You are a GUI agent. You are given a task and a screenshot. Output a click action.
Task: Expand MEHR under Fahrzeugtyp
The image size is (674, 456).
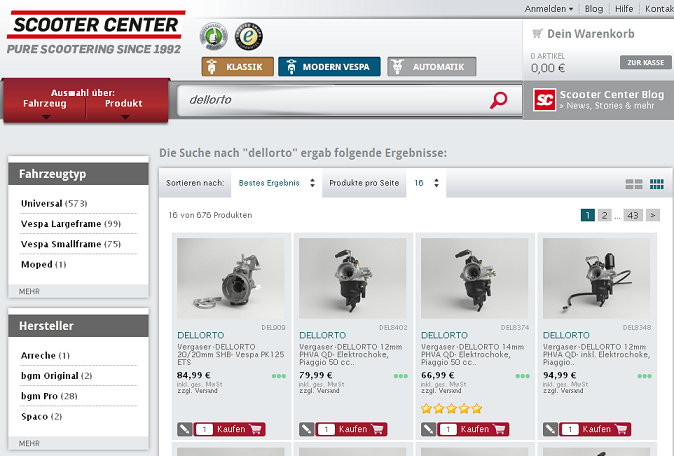[x=29, y=291]
